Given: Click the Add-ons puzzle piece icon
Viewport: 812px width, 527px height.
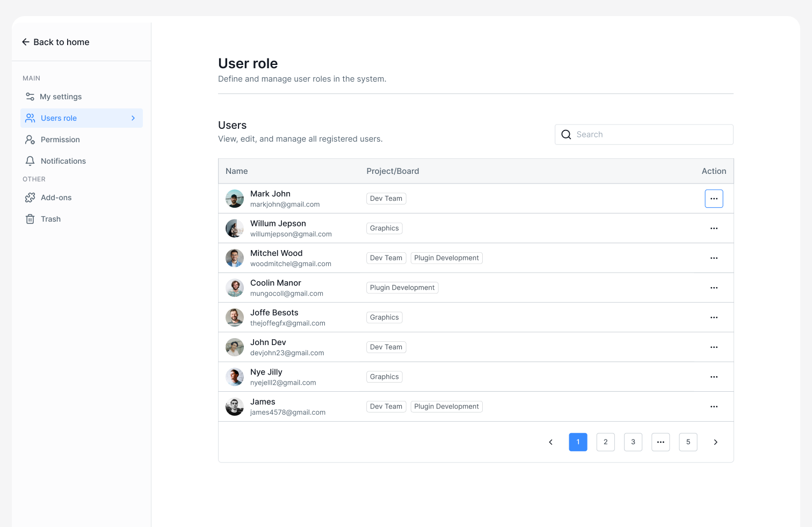Looking at the screenshot, I should tap(30, 197).
